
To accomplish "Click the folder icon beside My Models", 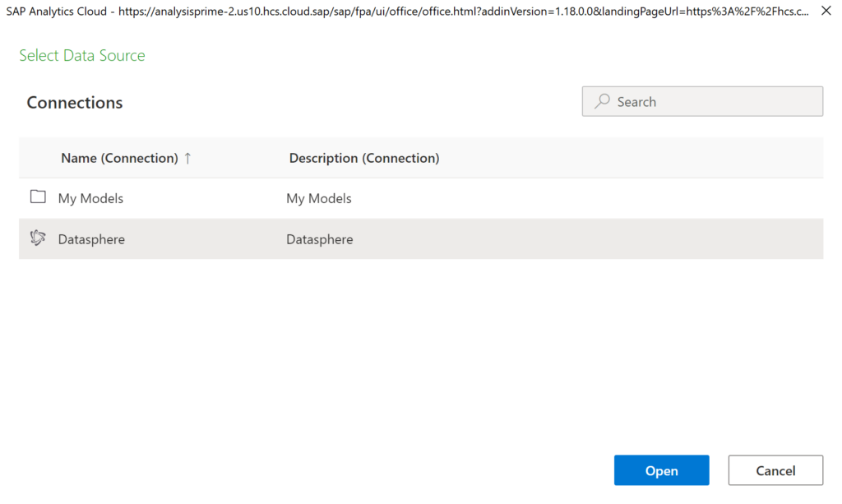I will pyautogui.click(x=38, y=197).
